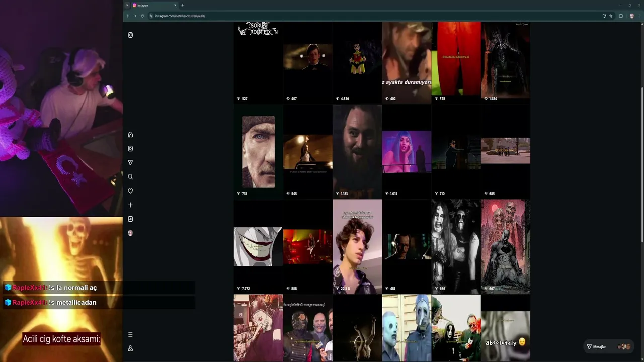Expand the tab search dropdown

coord(127,5)
